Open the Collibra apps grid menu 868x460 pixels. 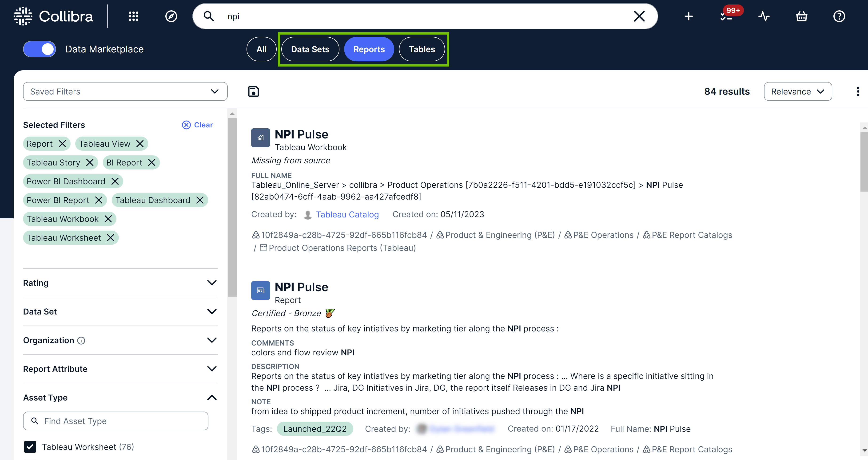pyautogui.click(x=134, y=16)
